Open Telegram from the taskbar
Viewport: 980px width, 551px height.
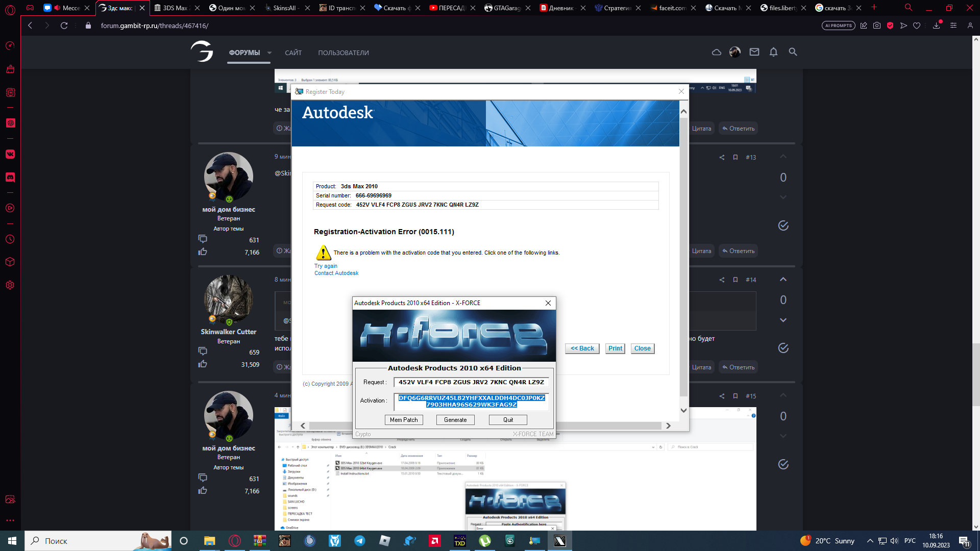[359, 541]
